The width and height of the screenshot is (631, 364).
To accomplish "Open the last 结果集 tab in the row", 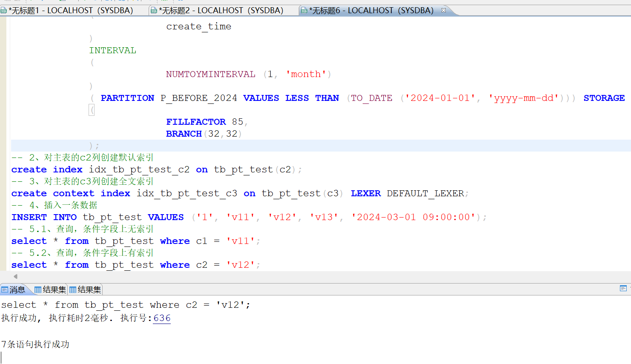I will [85, 290].
